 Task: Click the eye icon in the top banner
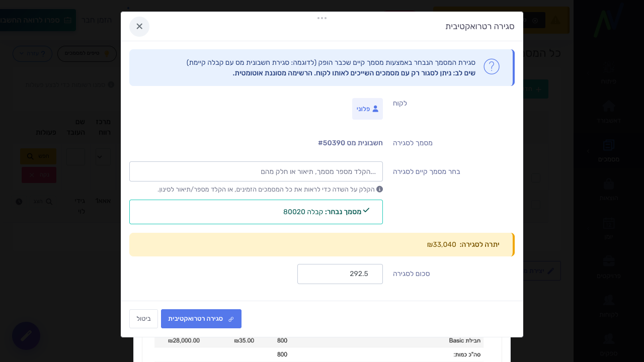[535, 21]
